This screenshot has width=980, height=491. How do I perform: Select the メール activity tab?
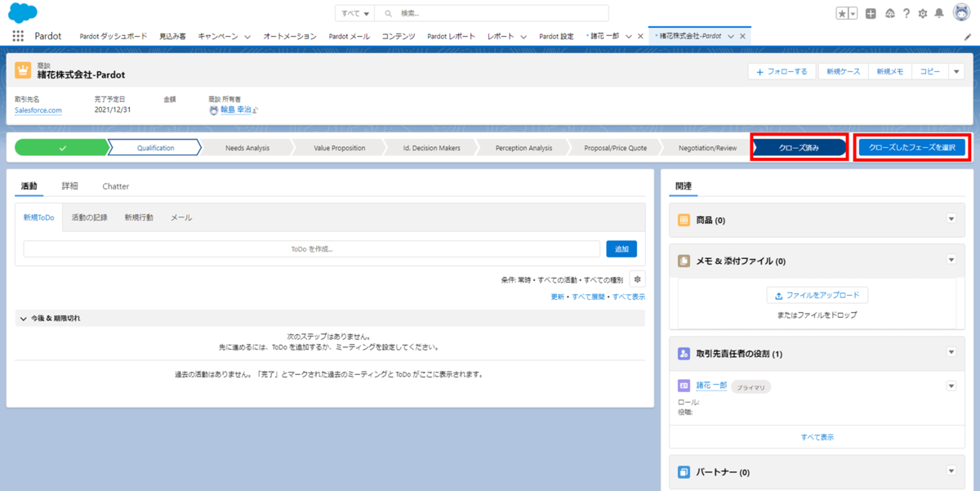pos(181,218)
